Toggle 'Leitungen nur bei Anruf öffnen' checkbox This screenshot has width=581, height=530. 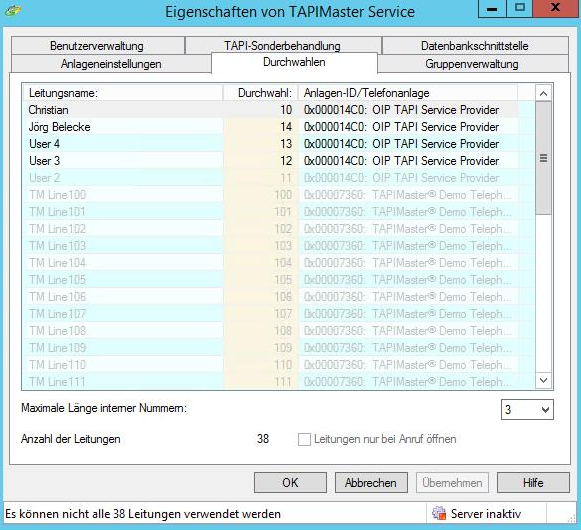click(x=304, y=440)
